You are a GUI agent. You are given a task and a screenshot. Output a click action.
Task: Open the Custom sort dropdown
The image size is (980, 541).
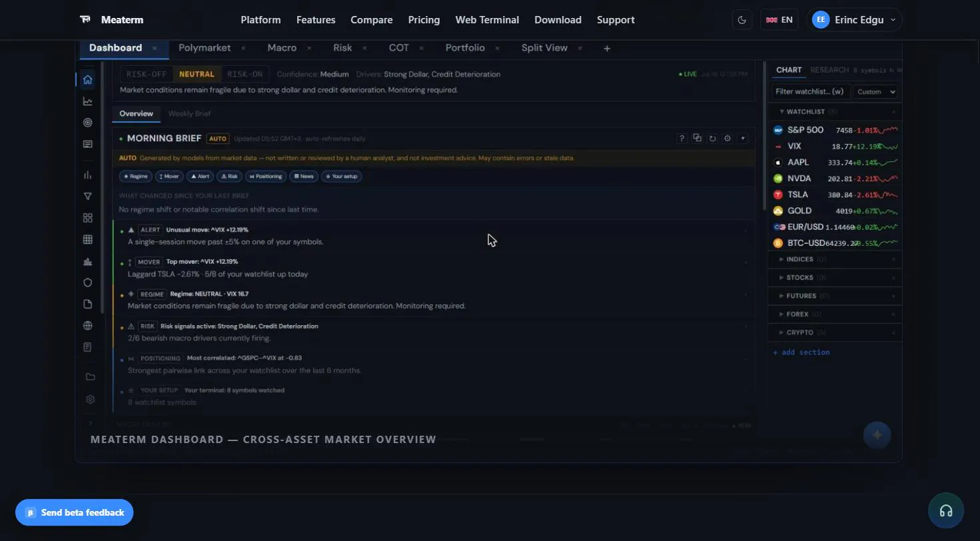coord(875,92)
